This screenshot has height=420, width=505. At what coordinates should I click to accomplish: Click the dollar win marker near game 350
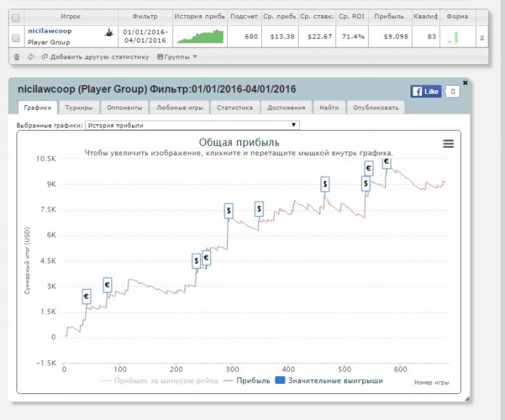[x=259, y=209]
